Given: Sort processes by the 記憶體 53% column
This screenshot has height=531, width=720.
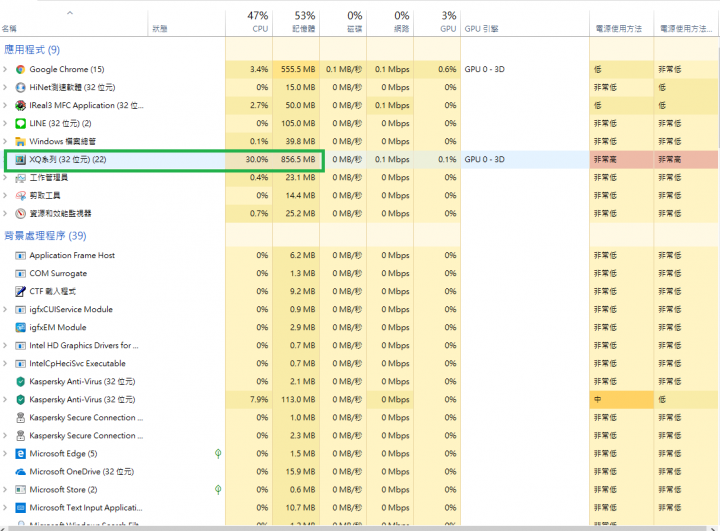Looking at the screenshot, I should [296, 22].
